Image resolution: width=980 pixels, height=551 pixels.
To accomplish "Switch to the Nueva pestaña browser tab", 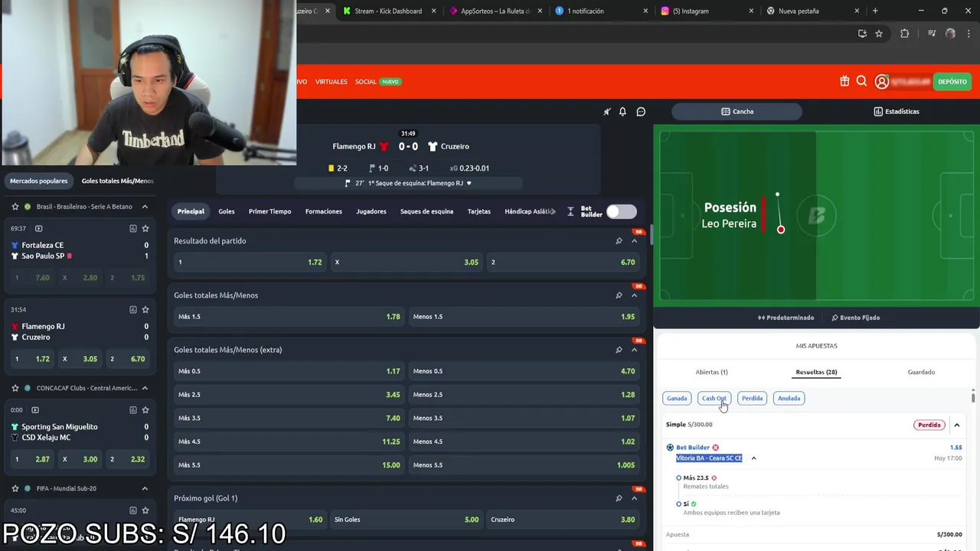I will tap(813, 11).
